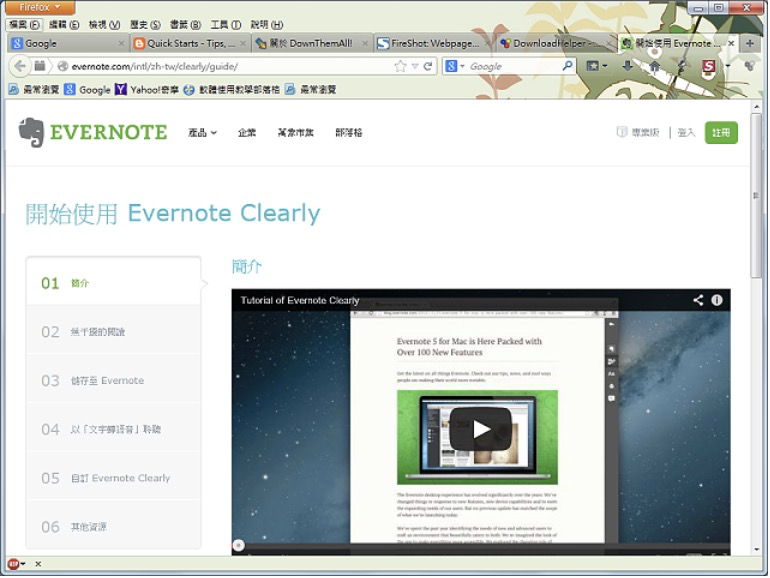The width and height of the screenshot is (770, 578).
Task: Open the URL history dropdown arrow
Action: 415,66
